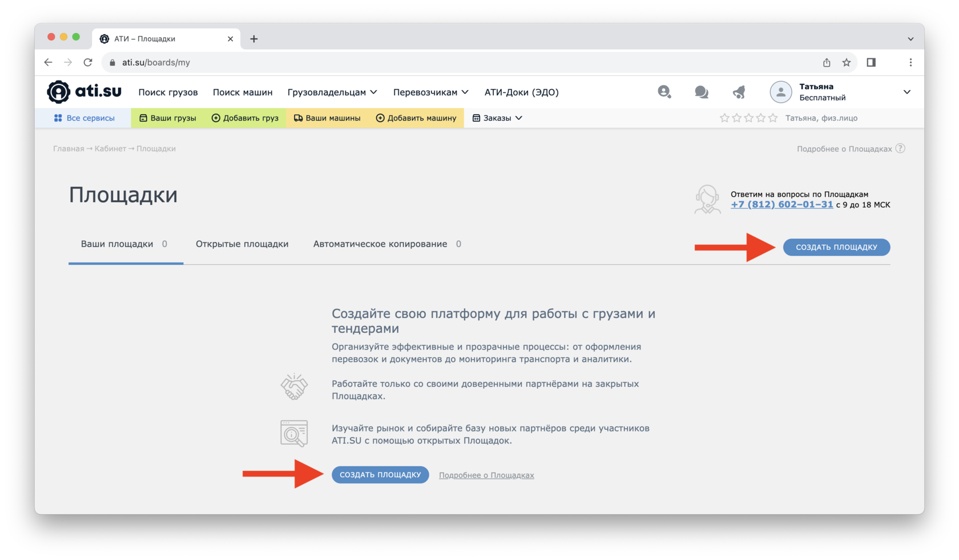Click top-right СОЗДАТЬ ПЛОЩАДКУ button

point(836,247)
